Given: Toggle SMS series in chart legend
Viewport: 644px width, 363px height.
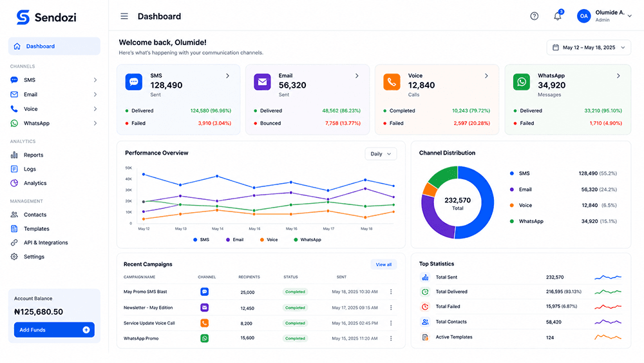Looking at the screenshot, I should (201, 240).
